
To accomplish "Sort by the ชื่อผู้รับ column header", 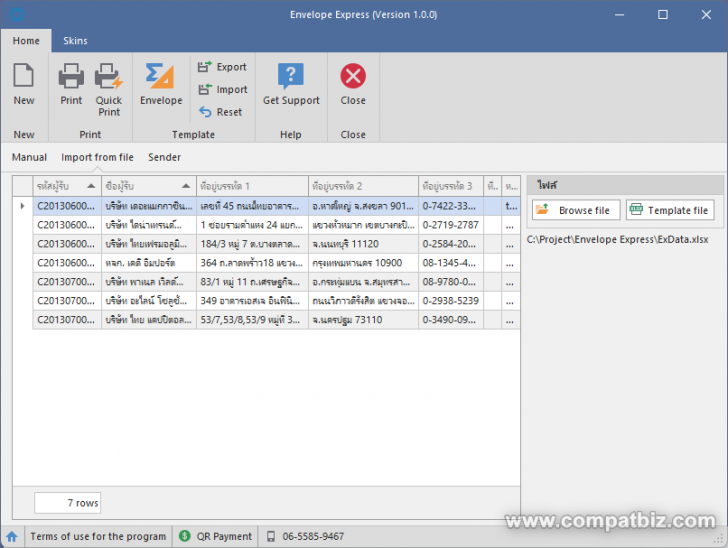I will click(x=149, y=186).
